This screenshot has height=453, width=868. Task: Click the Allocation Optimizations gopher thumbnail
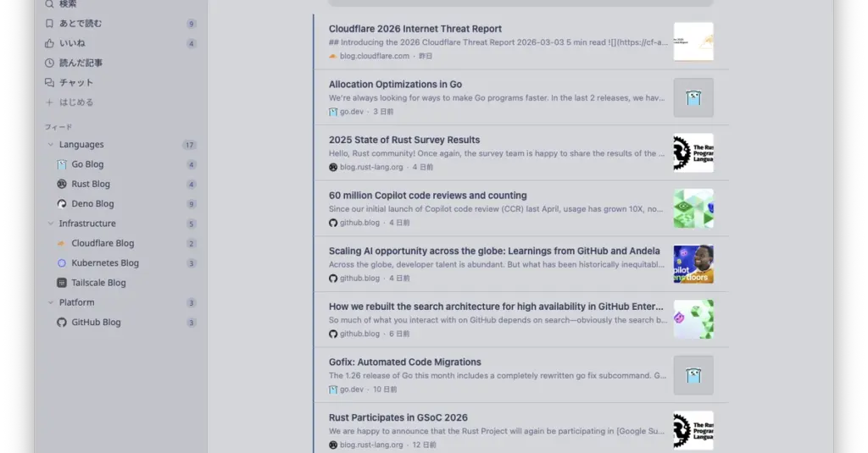coord(693,97)
